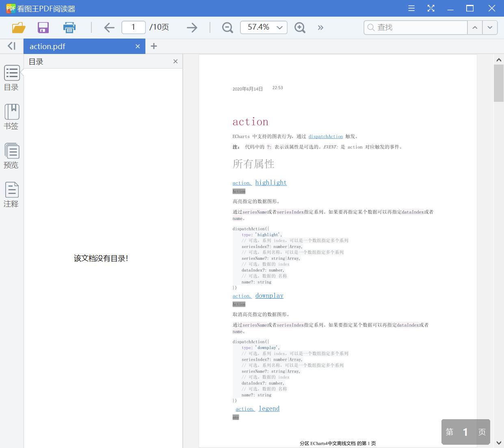Expand the extra toolbar tools chevron
The height and width of the screenshot is (448, 504).
(x=320, y=27)
